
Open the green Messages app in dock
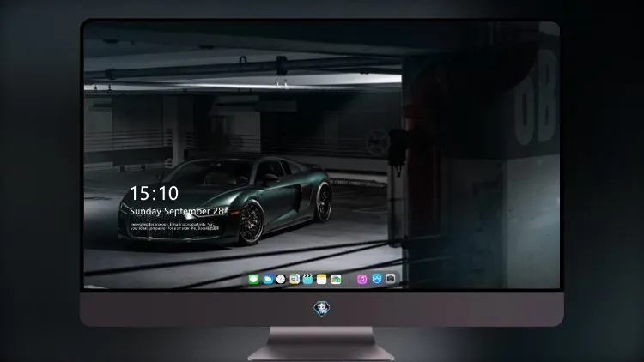253,280
